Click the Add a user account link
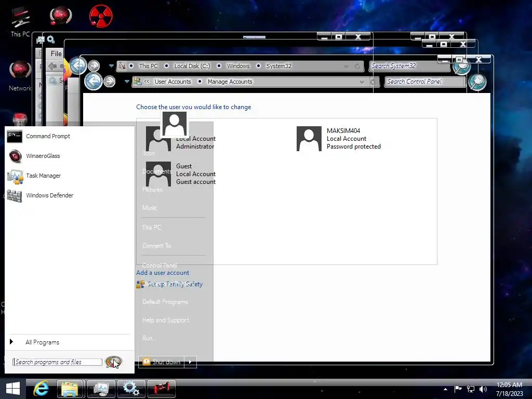The image size is (532, 399). pyautogui.click(x=163, y=273)
